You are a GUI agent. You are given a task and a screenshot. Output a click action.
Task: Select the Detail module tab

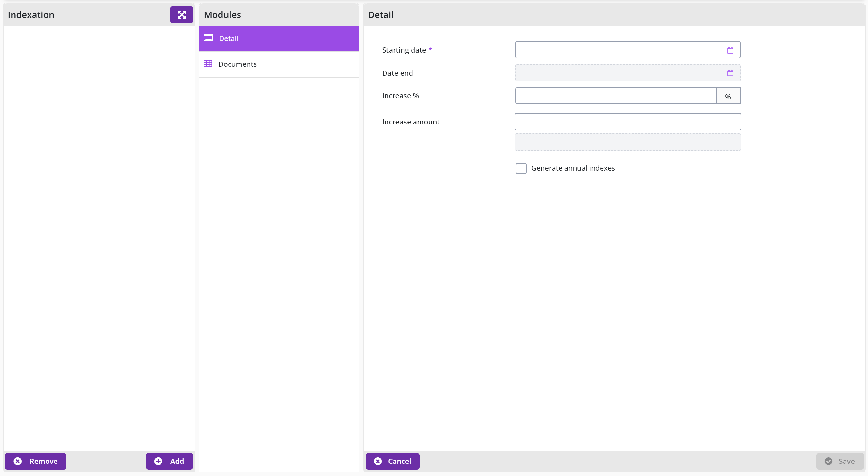click(279, 39)
